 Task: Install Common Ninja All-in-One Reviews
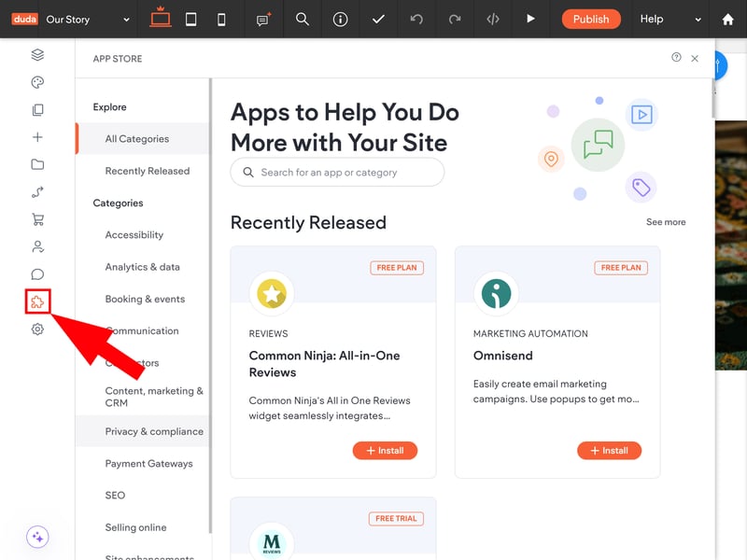coord(385,451)
